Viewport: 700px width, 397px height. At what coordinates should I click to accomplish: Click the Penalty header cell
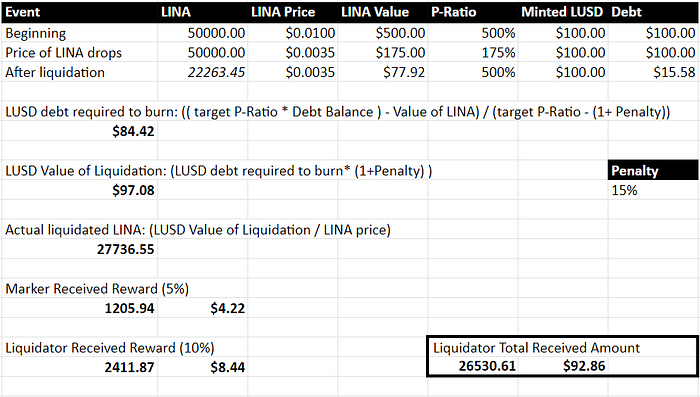pyautogui.click(x=653, y=171)
